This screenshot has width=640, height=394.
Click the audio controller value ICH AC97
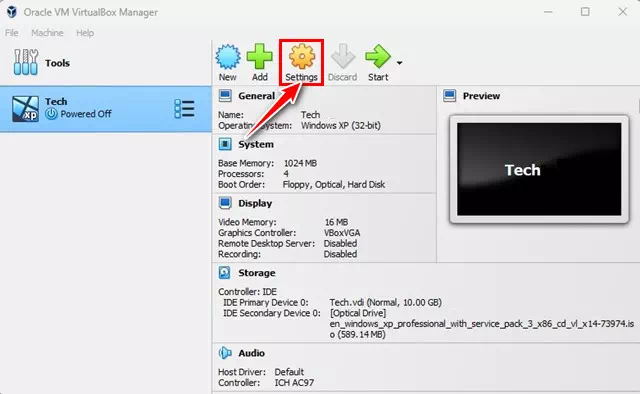tap(294, 383)
